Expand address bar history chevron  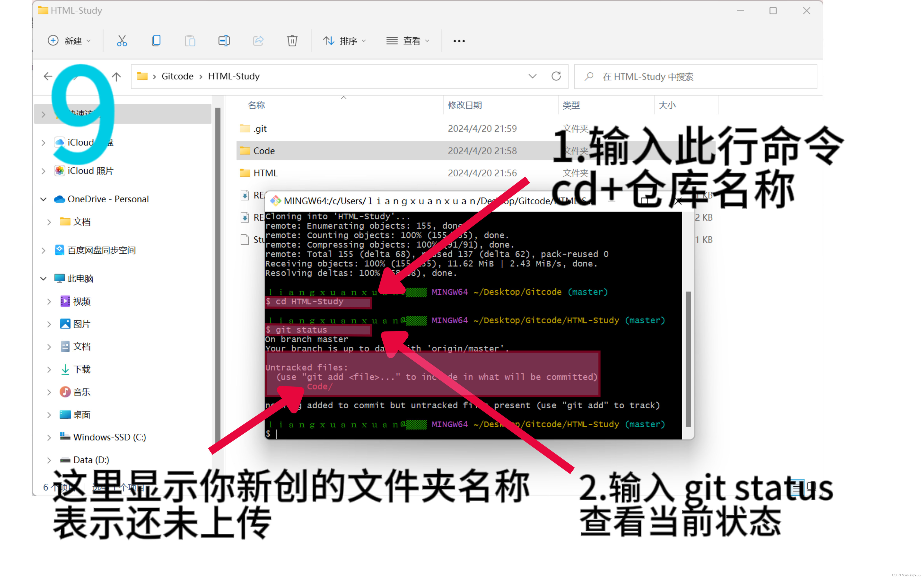coord(532,76)
